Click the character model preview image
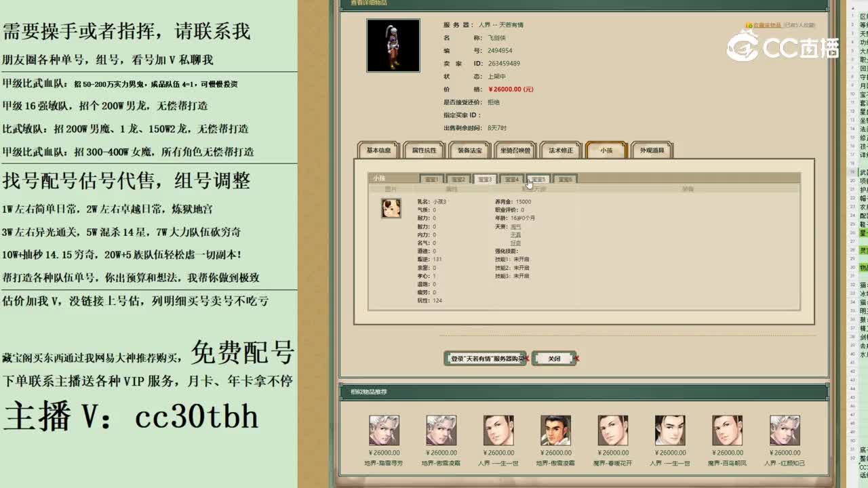 [393, 45]
